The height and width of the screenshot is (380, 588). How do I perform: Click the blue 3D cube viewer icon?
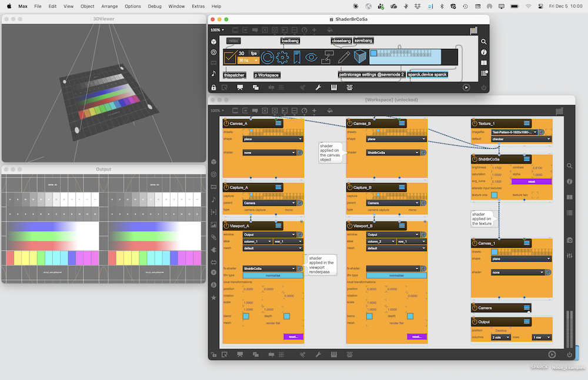tap(360, 57)
